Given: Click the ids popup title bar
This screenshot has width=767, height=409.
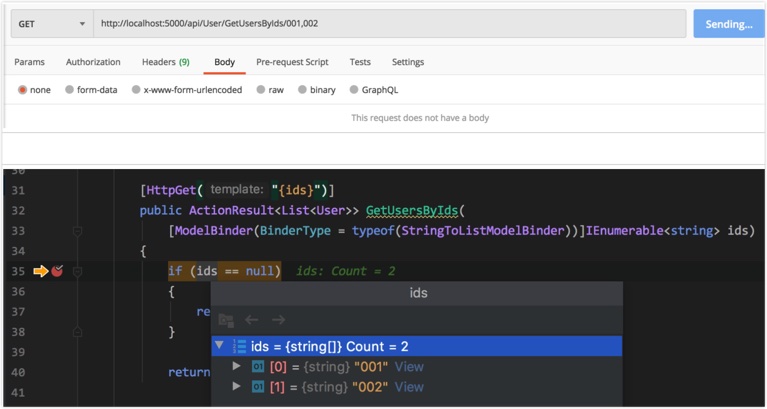Looking at the screenshot, I should click(x=417, y=293).
